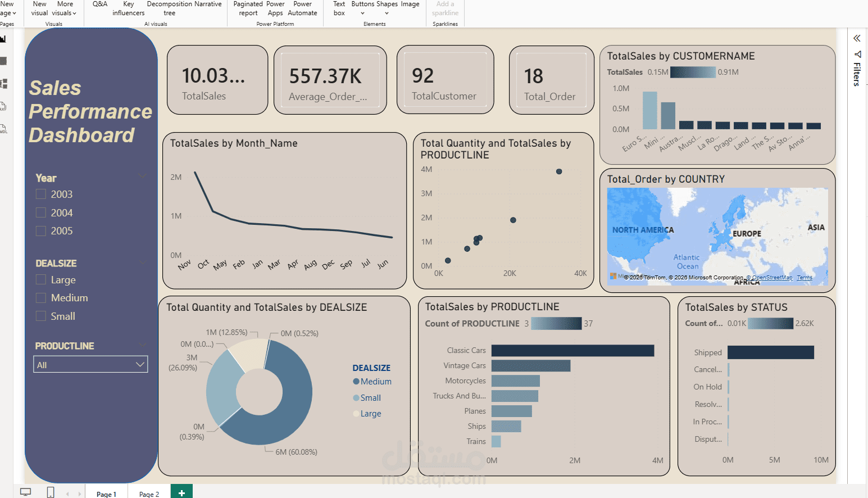Screen dimensions: 868x498
Task: Insert a Paginated report
Action: click(x=248, y=8)
